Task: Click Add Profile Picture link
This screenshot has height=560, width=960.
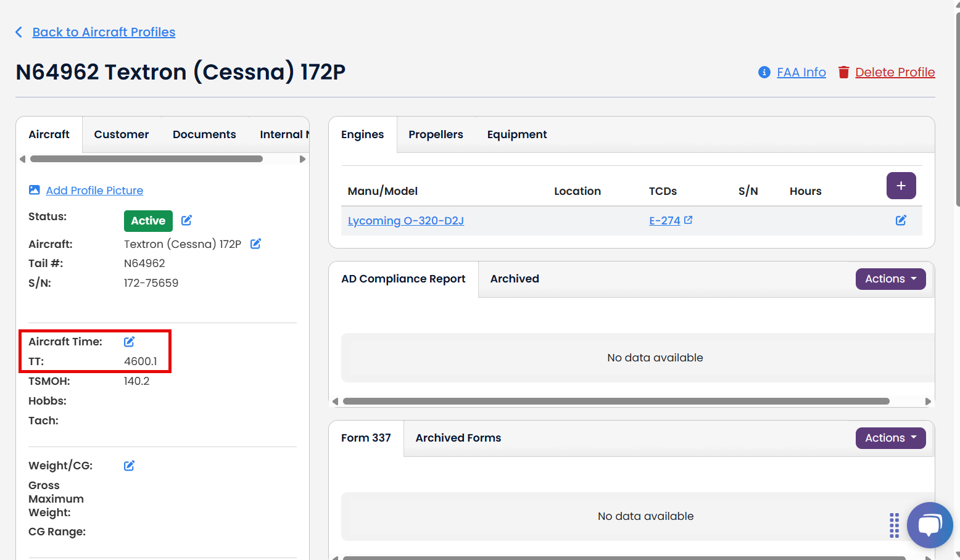Action: pyautogui.click(x=94, y=191)
